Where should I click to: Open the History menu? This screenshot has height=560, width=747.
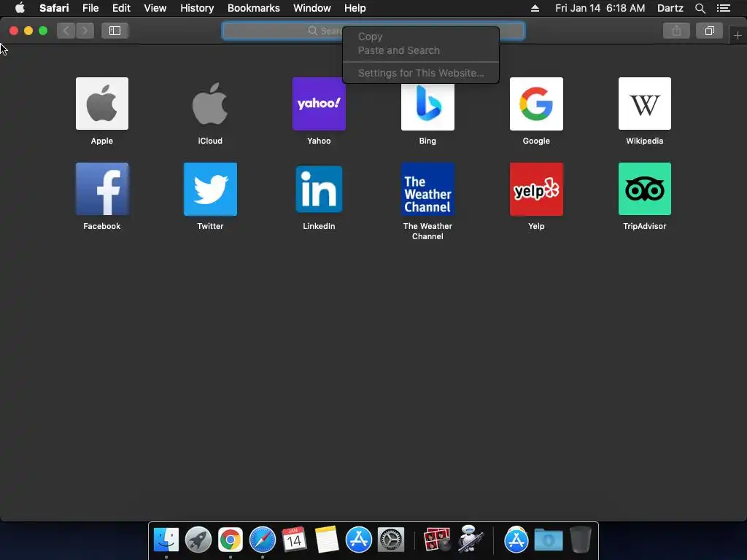click(197, 8)
